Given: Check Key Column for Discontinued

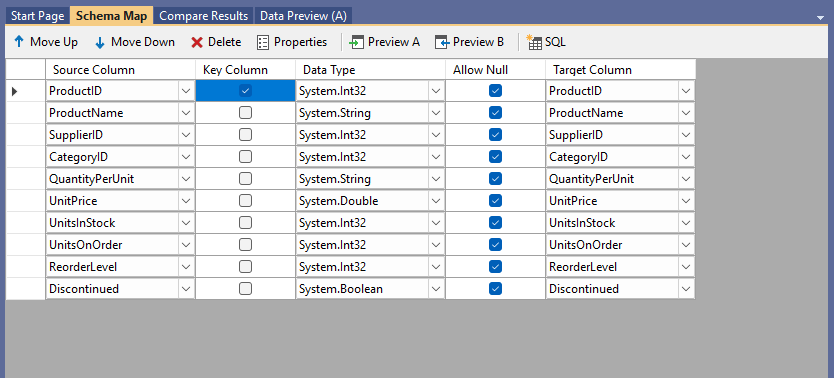Looking at the screenshot, I should coord(245,289).
